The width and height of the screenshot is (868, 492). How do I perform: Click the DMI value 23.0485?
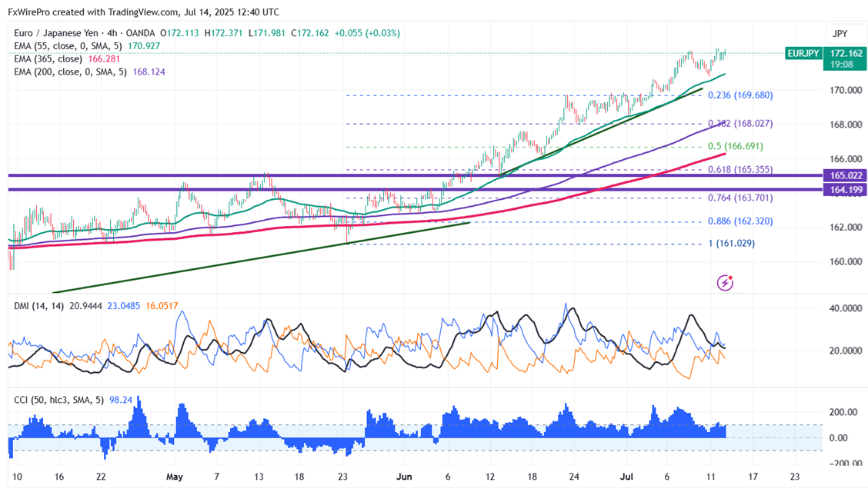123,306
